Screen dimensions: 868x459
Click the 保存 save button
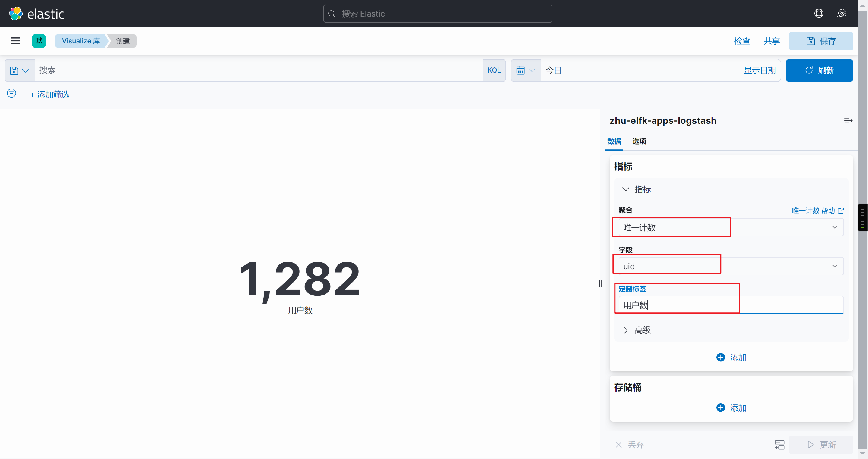coord(821,41)
